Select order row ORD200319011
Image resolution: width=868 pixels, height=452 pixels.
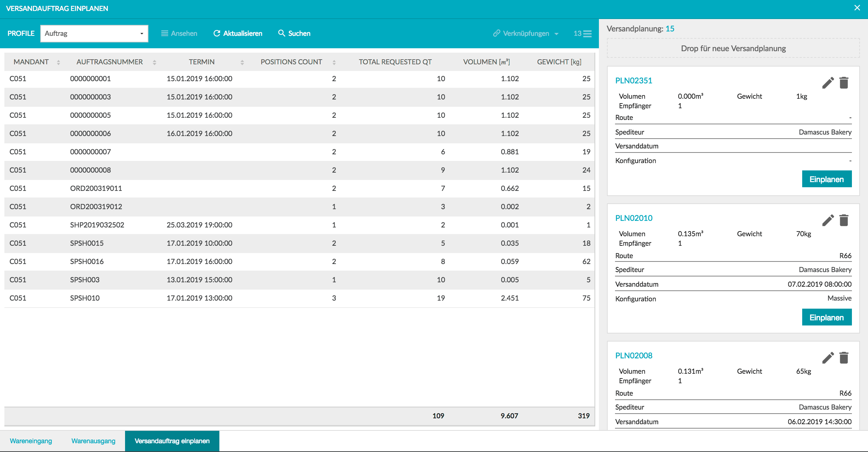point(299,188)
